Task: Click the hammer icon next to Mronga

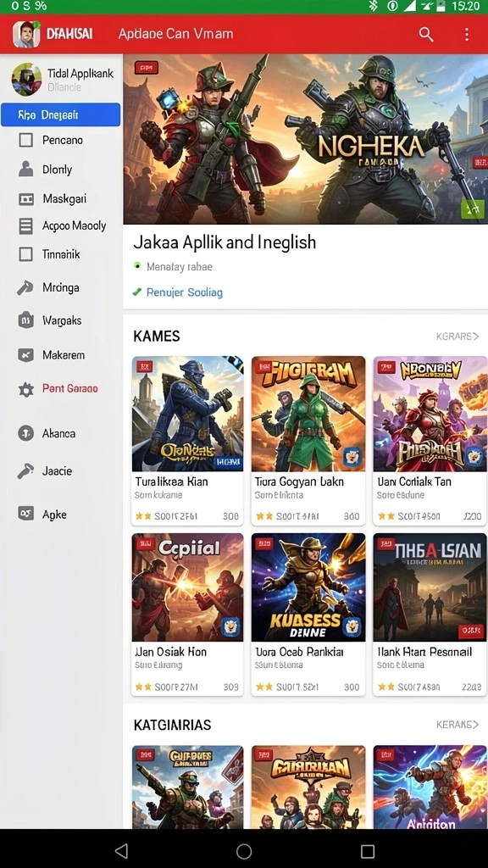Action: [x=25, y=287]
